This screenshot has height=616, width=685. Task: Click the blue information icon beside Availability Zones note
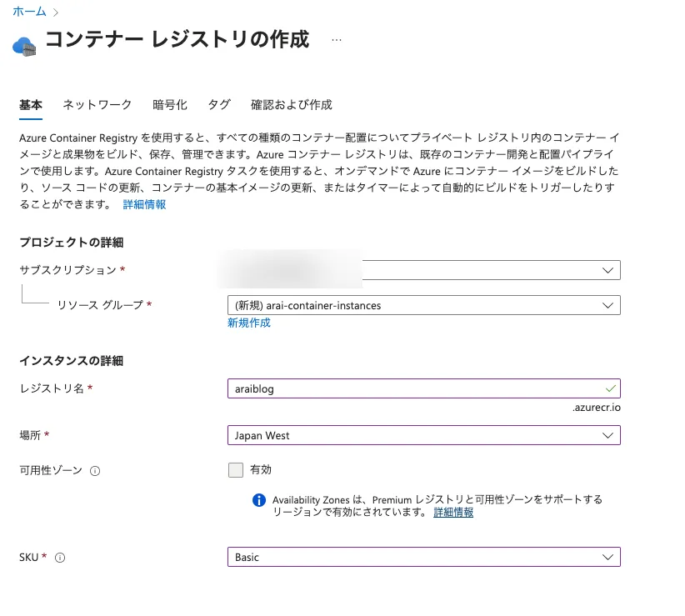[259, 500]
